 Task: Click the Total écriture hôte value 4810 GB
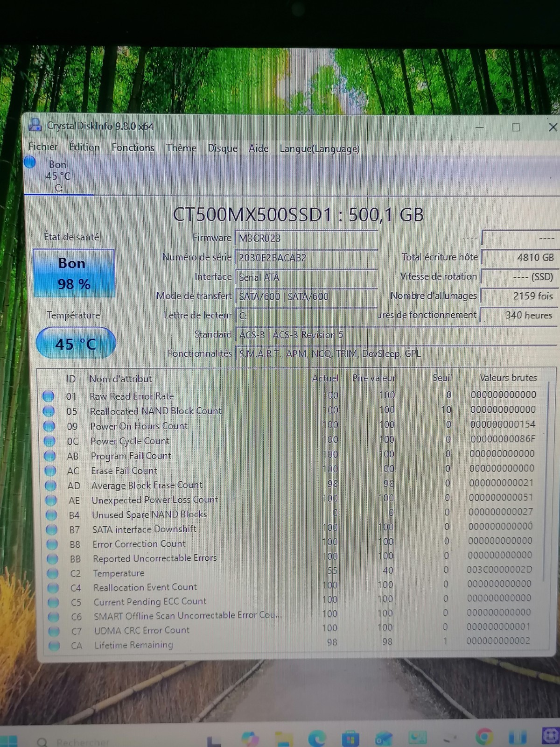[x=519, y=257]
